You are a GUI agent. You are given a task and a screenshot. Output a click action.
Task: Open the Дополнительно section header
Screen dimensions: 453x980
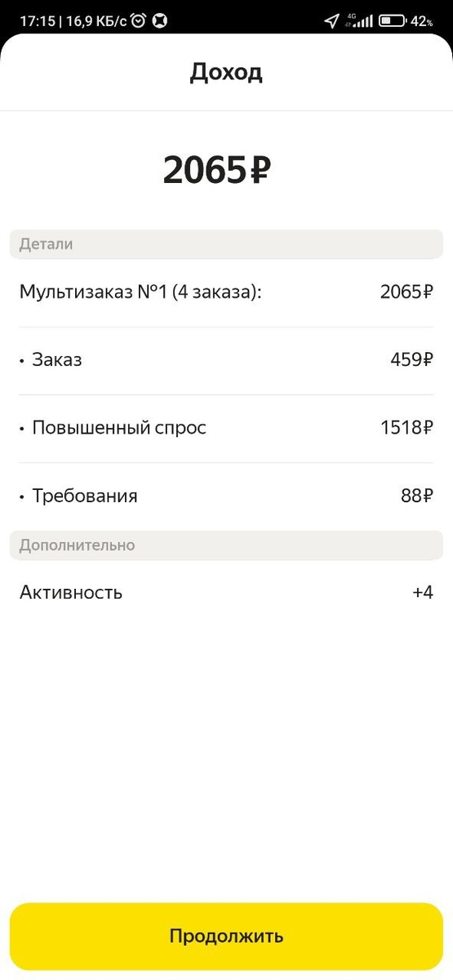pyautogui.click(x=226, y=546)
